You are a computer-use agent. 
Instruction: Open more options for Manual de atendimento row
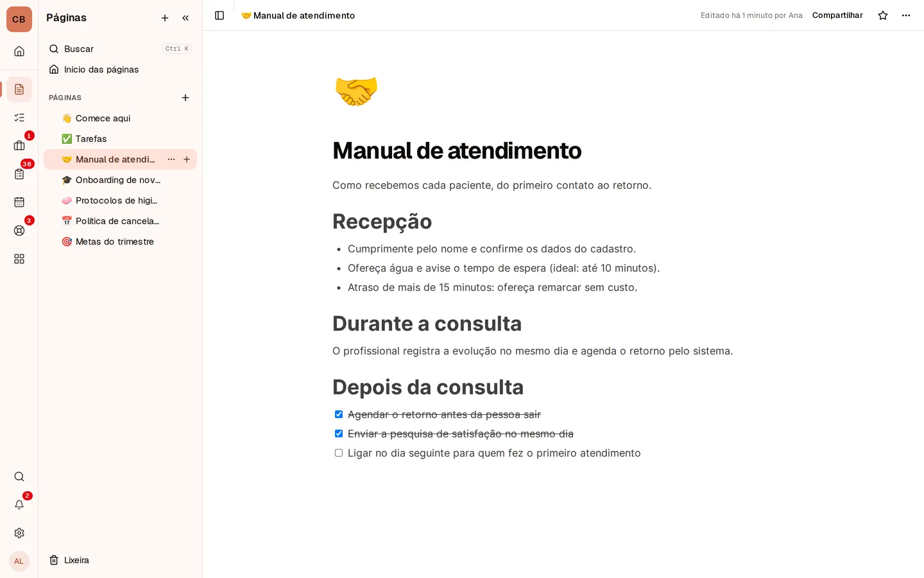pyautogui.click(x=171, y=159)
